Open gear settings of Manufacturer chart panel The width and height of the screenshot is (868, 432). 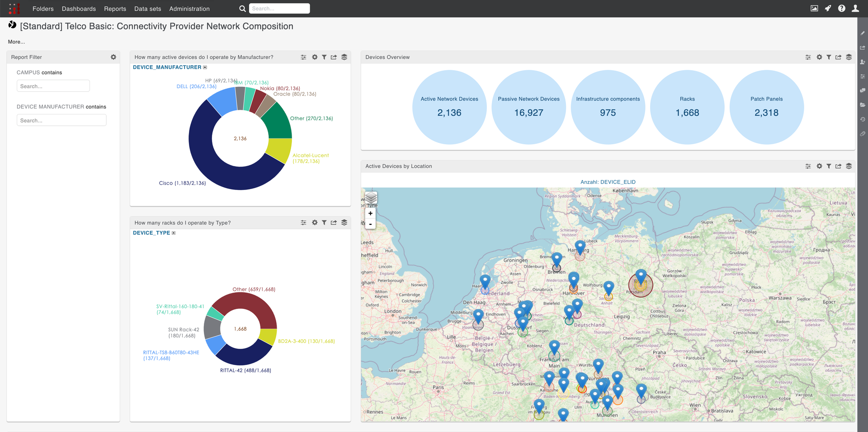pyautogui.click(x=315, y=57)
